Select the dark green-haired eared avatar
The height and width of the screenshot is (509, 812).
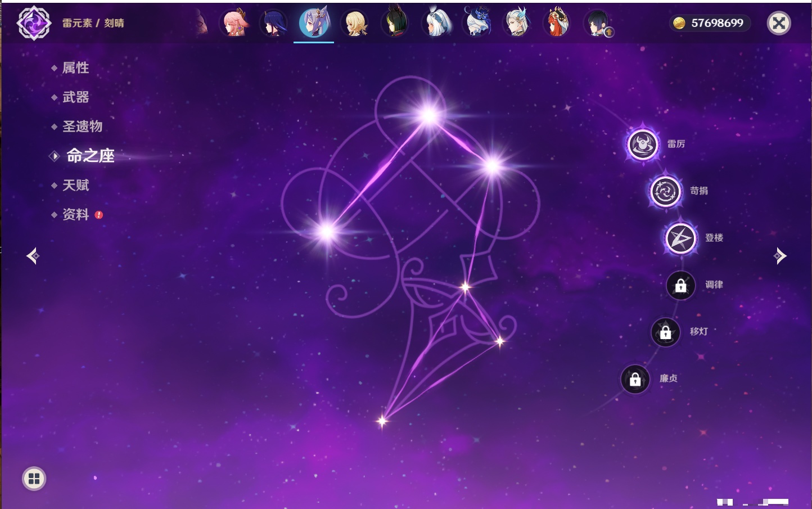(395, 23)
